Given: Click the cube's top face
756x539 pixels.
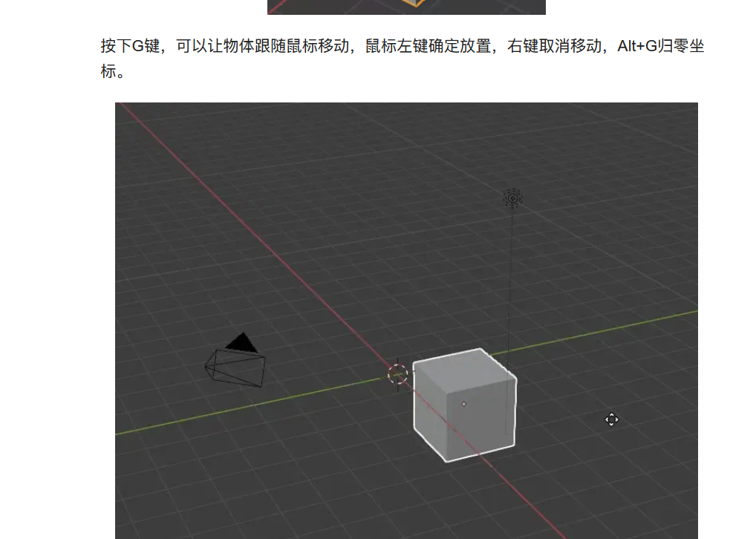Looking at the screenshot, I should pos(459,363).
